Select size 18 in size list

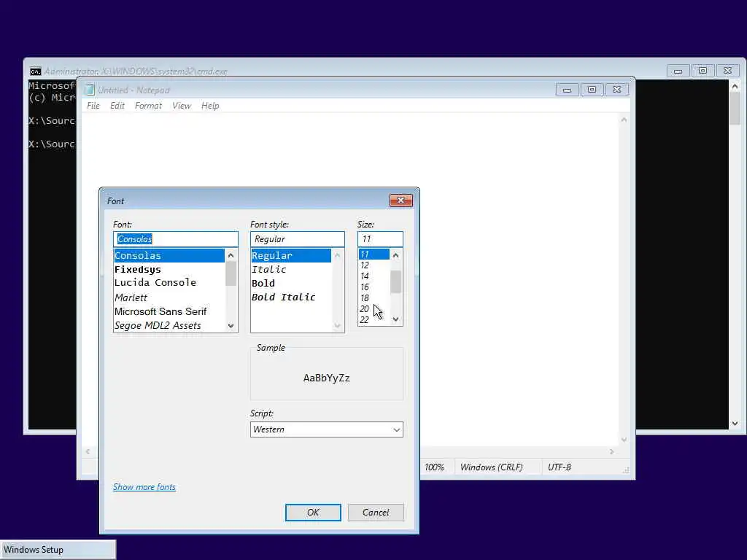pyautogui.click(x=374, y=298)
